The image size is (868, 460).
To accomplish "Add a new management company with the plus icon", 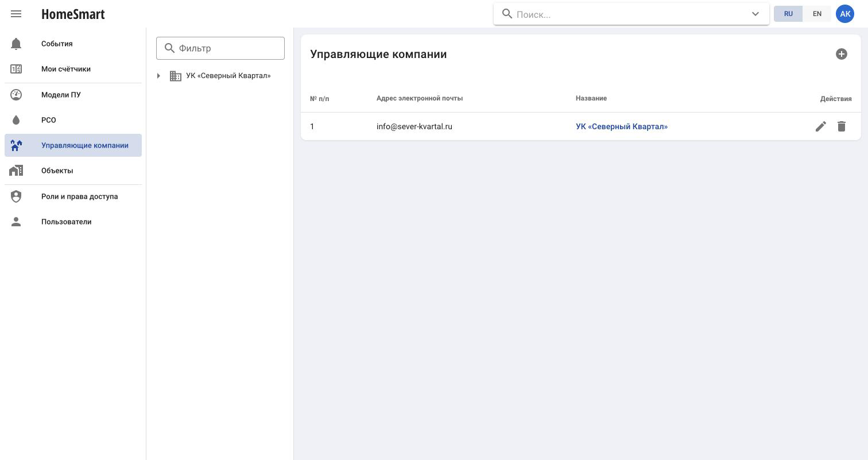I will [842, 54].
